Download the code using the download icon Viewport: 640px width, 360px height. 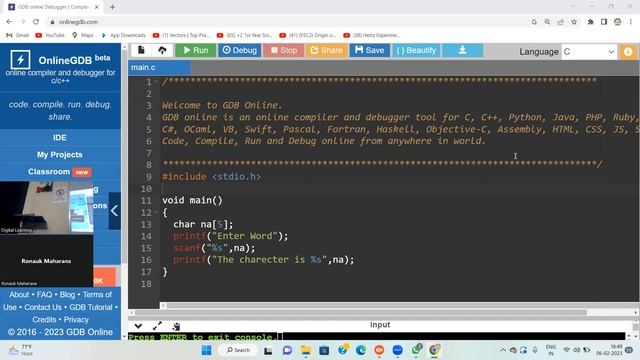[x=462, y=50]
